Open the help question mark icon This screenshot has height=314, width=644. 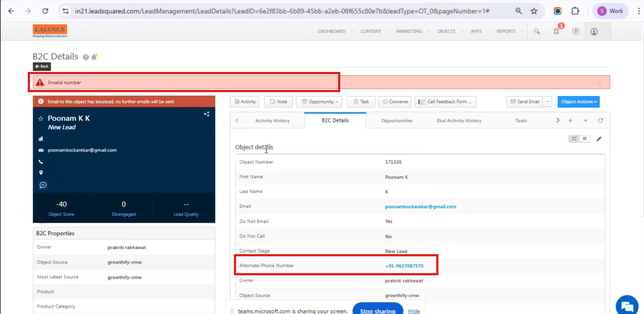575,32
